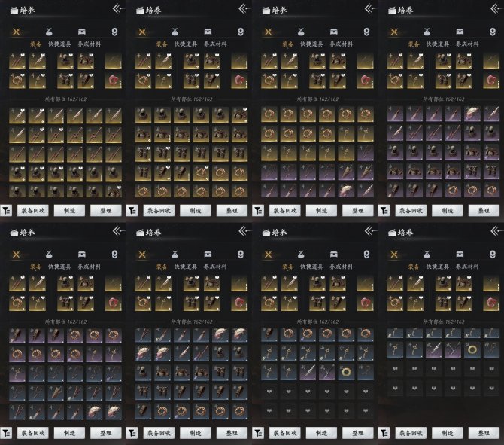Open pouch bag icon in top row second panel
The height and width of the screenshot is (445, 504).
click(x=175, y=32)
